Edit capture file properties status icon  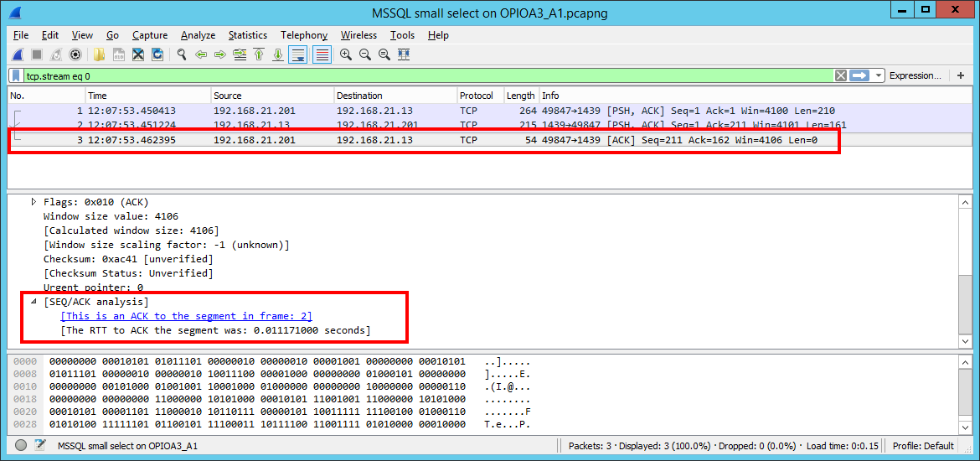41,446
